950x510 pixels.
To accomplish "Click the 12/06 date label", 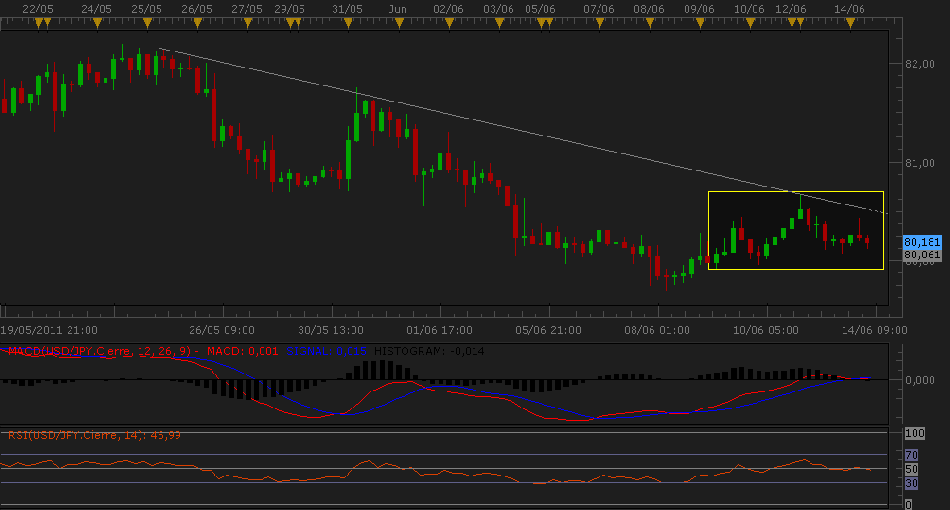I will 791,9.
